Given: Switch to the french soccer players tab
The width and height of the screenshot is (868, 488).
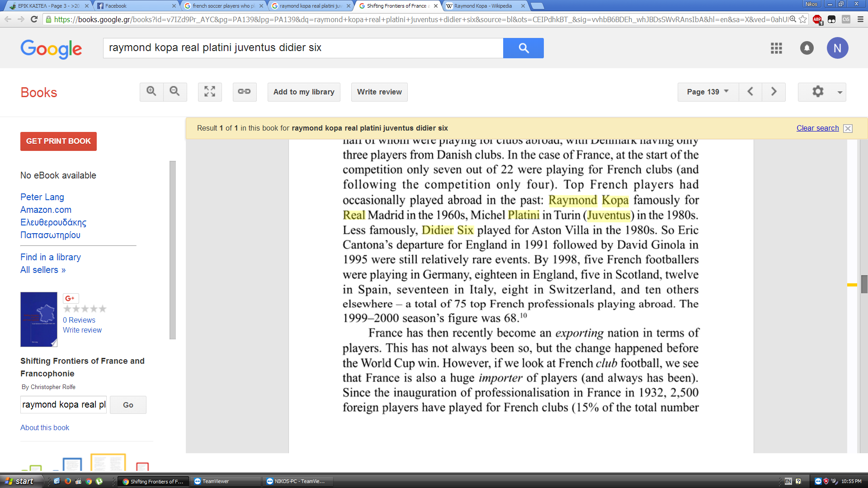Looking at the screenshot, I should point(223,6).
